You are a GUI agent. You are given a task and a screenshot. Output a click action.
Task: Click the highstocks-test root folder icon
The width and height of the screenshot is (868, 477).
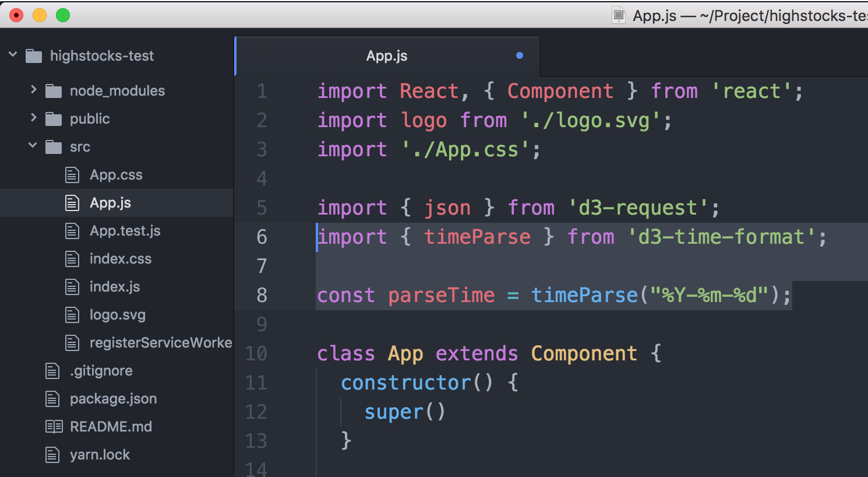point(34,56)
